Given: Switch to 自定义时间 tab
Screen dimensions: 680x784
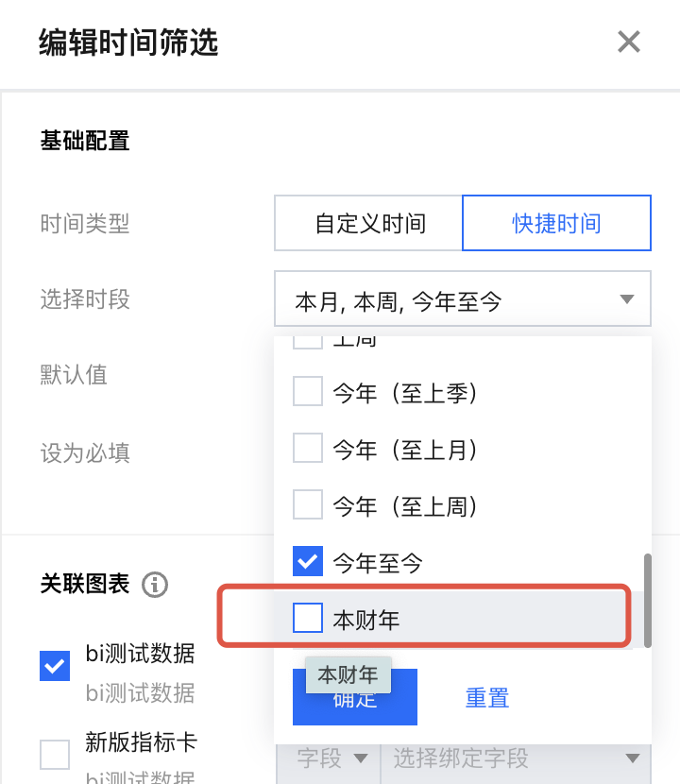Looking at the screenshot, I should [x=369, y=223].
